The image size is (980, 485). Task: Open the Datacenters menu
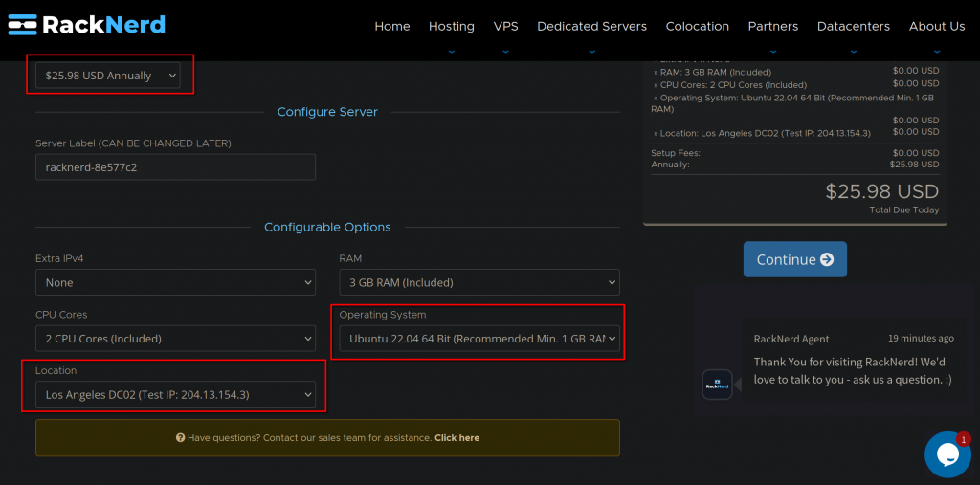tap(853, 26)
